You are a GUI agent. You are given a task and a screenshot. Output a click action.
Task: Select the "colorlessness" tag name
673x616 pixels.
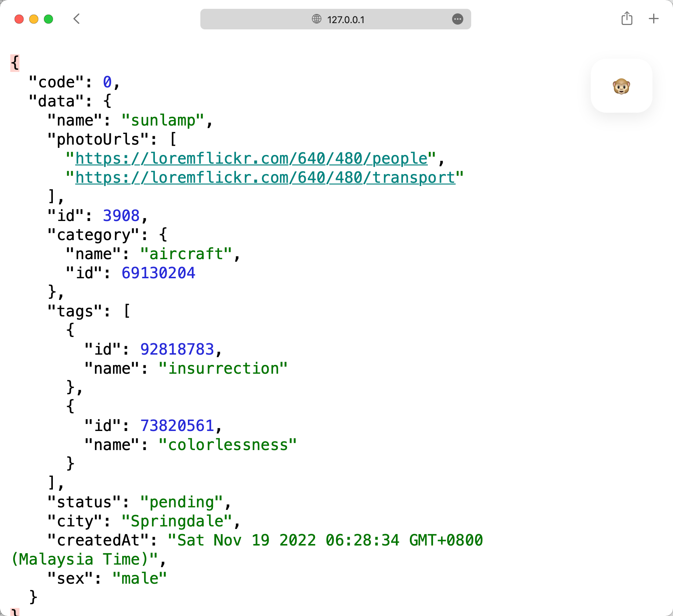click(228, 445)
